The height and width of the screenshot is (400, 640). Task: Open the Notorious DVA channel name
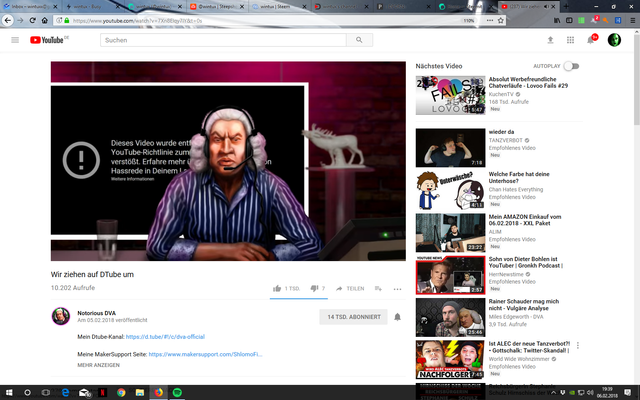coord(96,313)
